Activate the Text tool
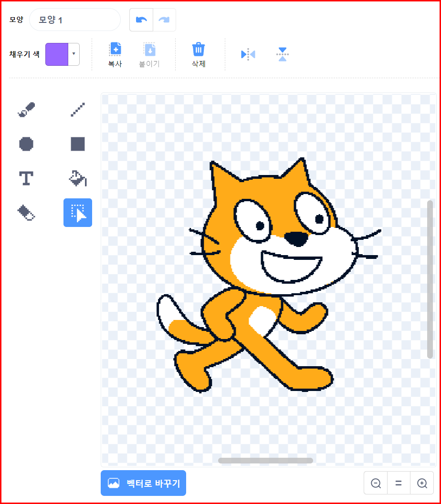This screenshot has width=441, height=504. [26, 178]
